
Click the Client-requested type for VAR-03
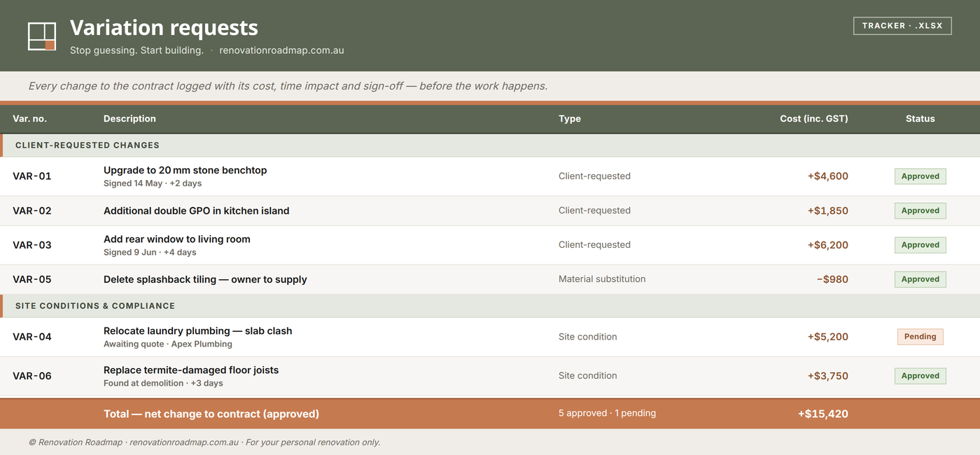594,245
